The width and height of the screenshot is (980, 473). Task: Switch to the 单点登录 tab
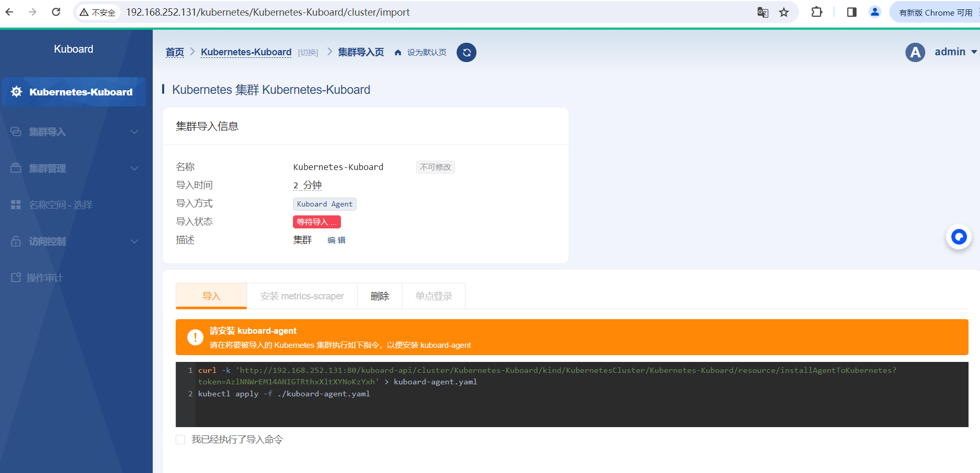click(x=434, y=296)
